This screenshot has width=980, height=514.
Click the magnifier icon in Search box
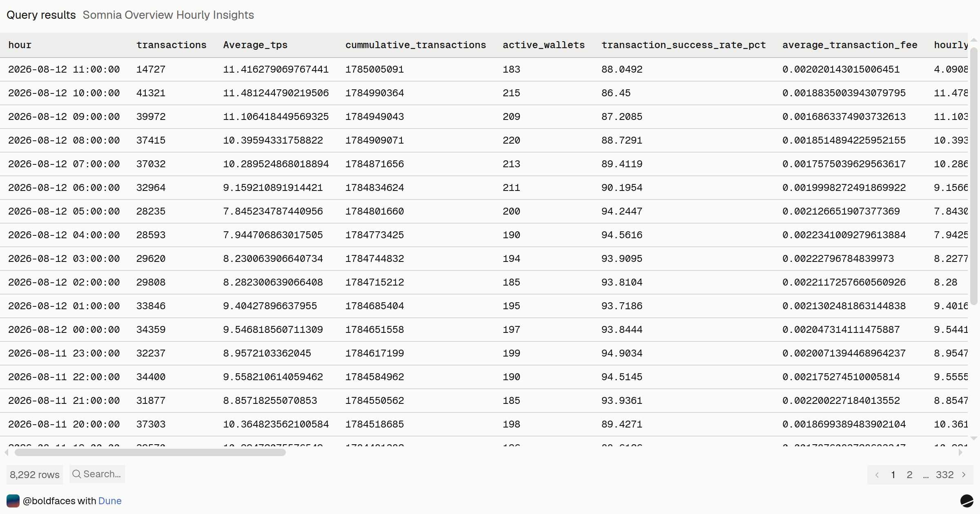(76, 474)
